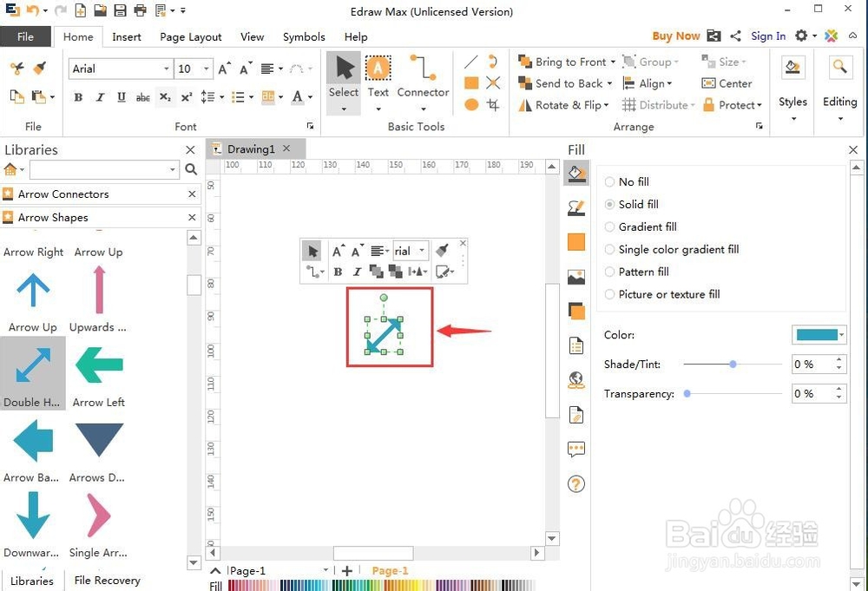
Task: Activate the Select pointer tool
Action: pos(344,82)
